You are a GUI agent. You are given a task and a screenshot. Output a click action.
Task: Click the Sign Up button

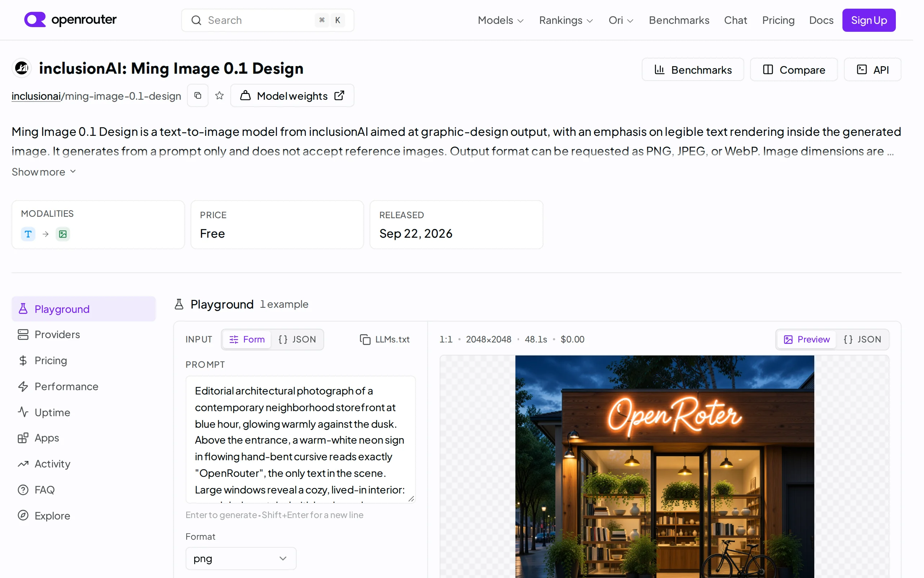click(x=869, y=20)
